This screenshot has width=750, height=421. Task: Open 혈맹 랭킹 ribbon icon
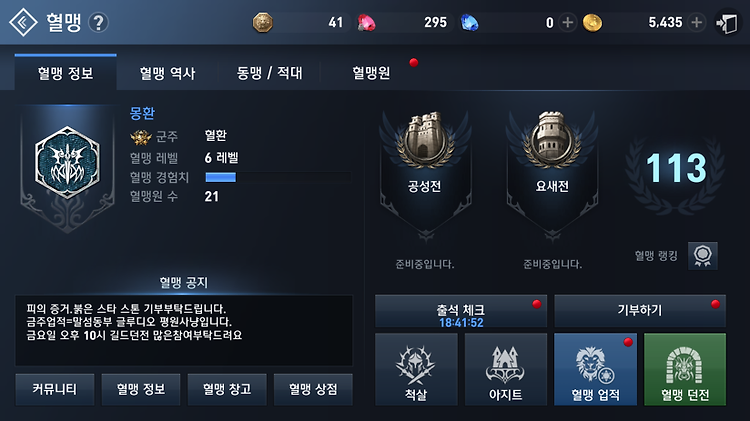coord(703,255)
